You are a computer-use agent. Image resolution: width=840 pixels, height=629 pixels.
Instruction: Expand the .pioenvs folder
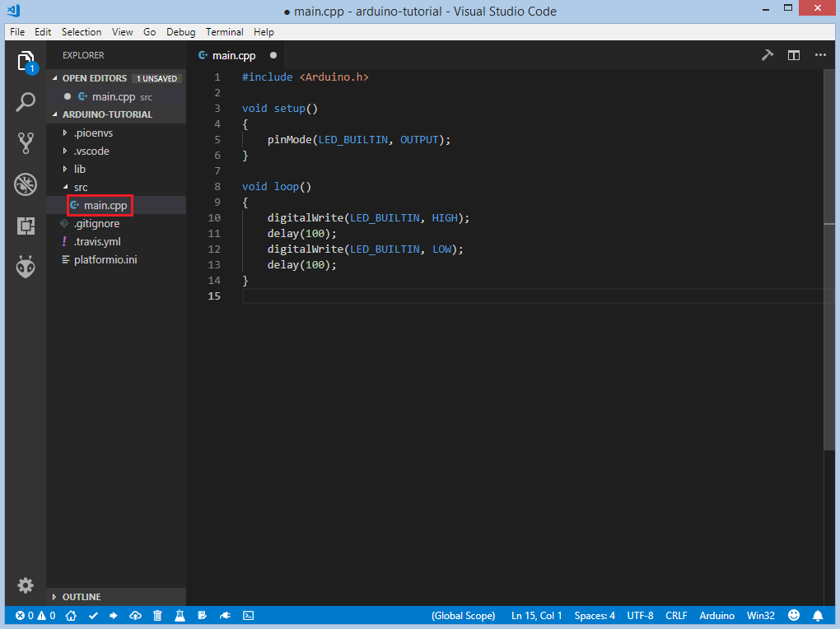pos(65,133)
